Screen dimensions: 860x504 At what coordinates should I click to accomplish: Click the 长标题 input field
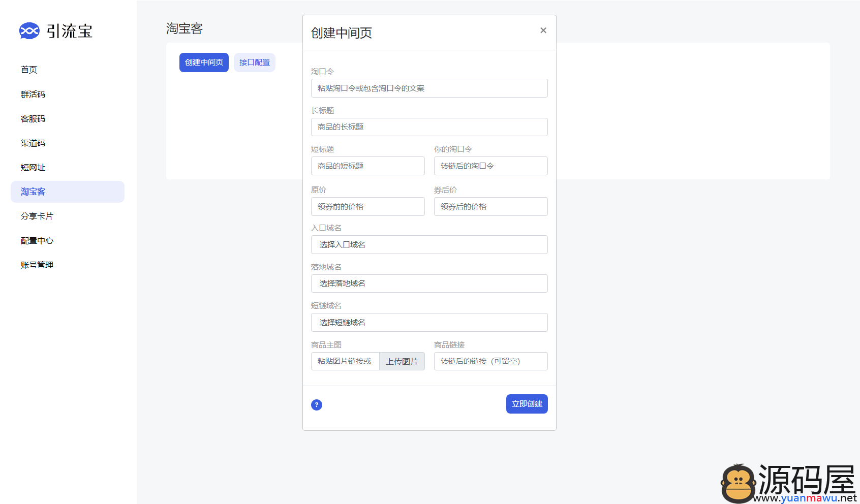(x=429, y=127)
